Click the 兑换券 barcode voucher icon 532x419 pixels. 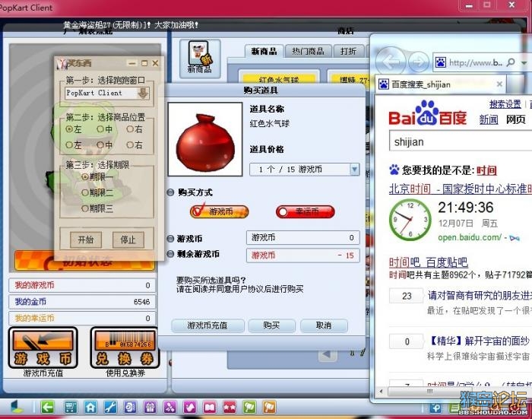click(x=125, y=348)
